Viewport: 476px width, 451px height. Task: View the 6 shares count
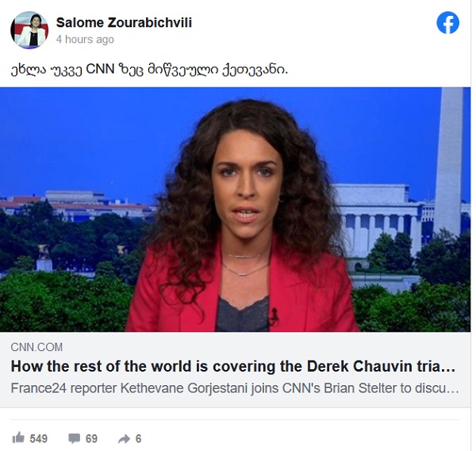[x=138, y=438]
